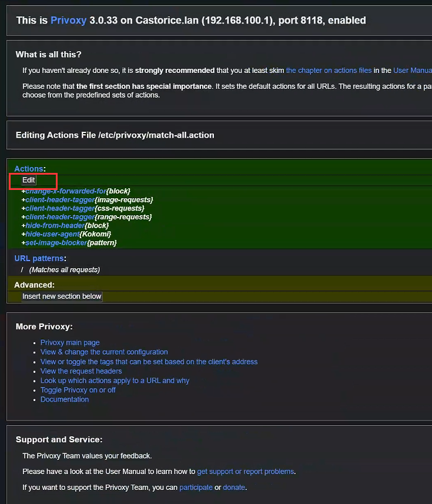Open the hide-from-header action link
The width and height of the screenshot is (432, 504).
tap(55, 226)
